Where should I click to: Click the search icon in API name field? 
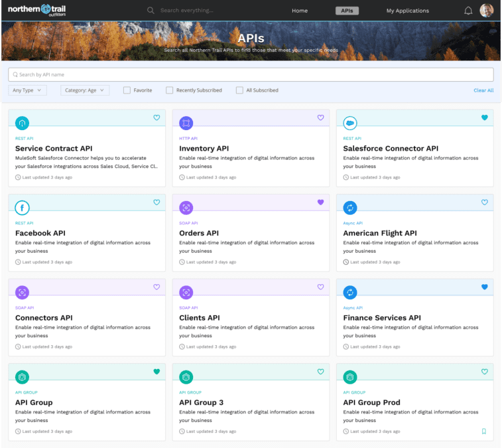click(15, 74)
